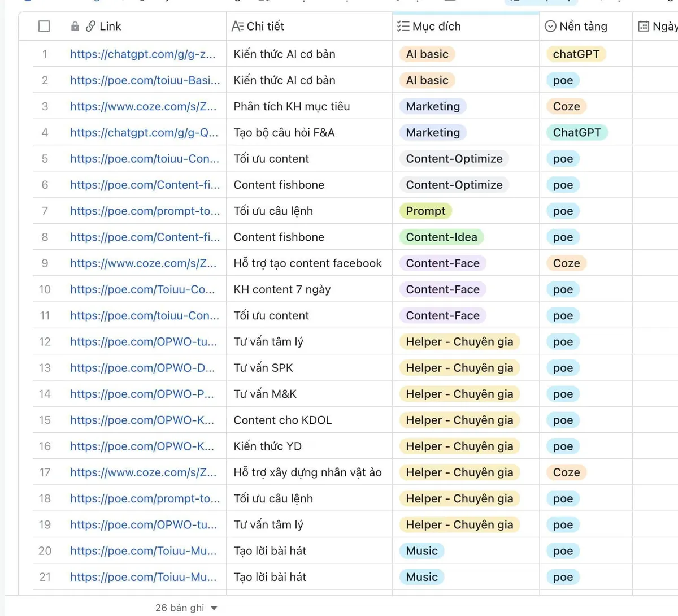Image resolution: width=678 pixels, height=616 pixels.
Task: Open the Nền tảng column header menu
Action: click(583, 27)
